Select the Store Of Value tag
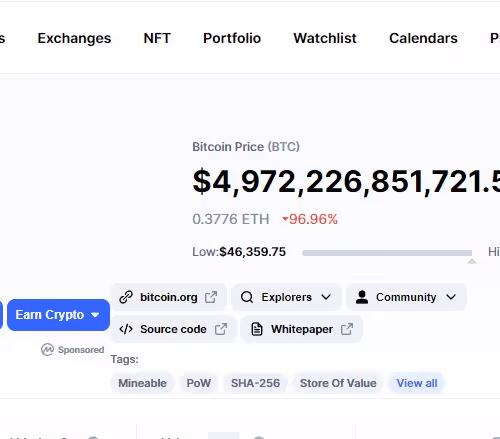500x439 pixels. (338, 383)
